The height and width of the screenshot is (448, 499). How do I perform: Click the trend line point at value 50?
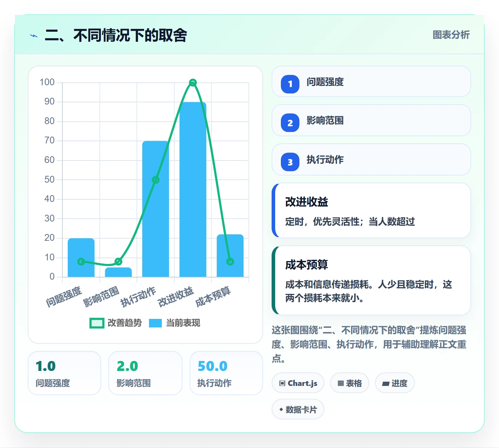pos(155,180)
